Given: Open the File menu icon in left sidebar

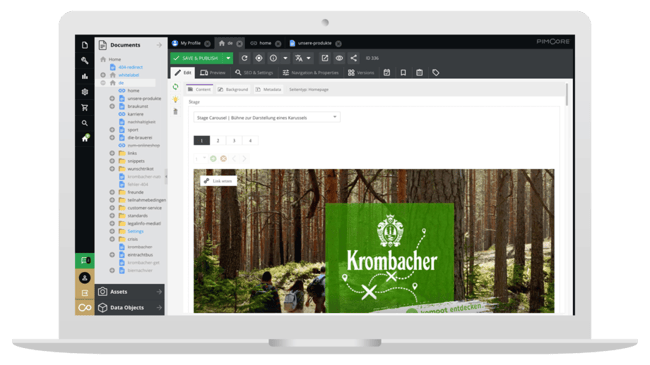Looking at the screenshot, I should coord(85,45).
